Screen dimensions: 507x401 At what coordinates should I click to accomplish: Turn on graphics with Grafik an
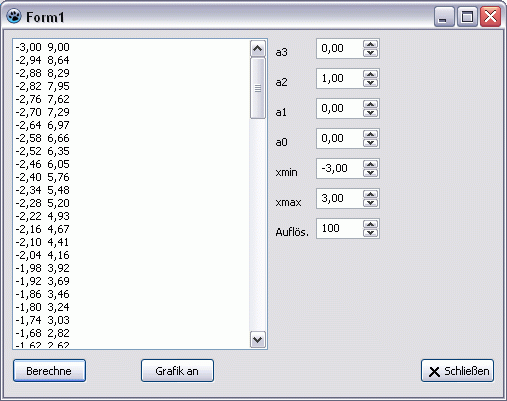point(177,371)
